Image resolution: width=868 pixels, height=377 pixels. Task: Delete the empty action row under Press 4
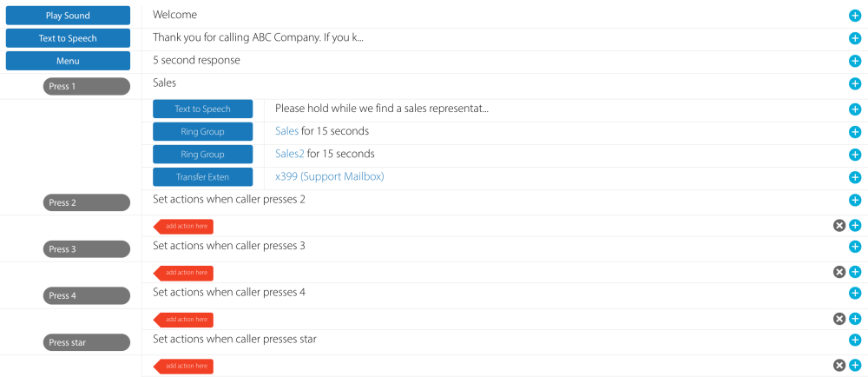point(839,319)
